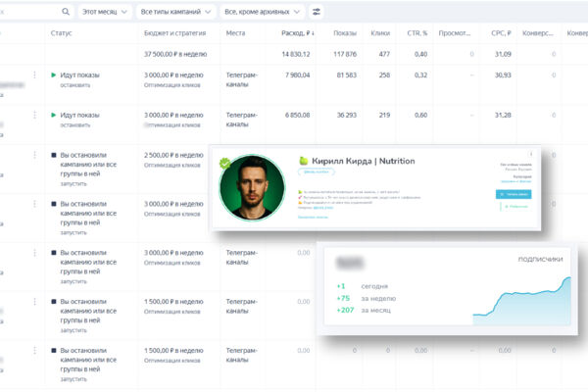This screenshot has height=392, width=588.
Task: Click the magnifier search icon
Action: [66, 12]
